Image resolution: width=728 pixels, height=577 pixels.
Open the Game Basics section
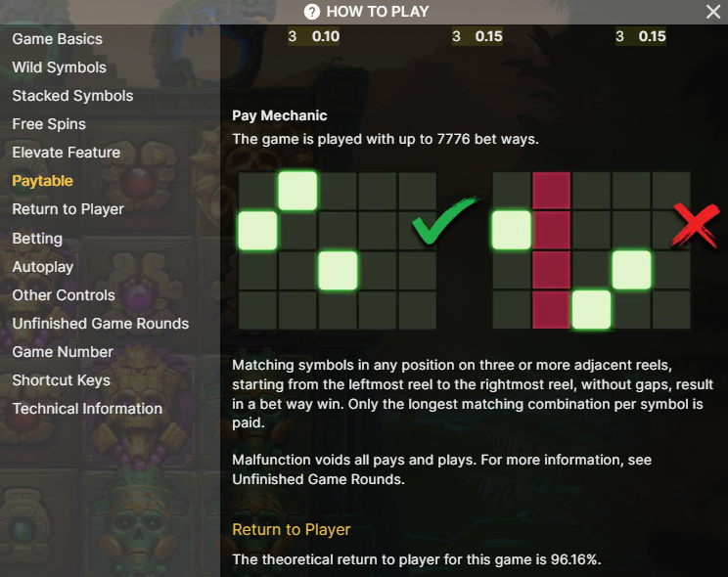(x=57, y=39)
